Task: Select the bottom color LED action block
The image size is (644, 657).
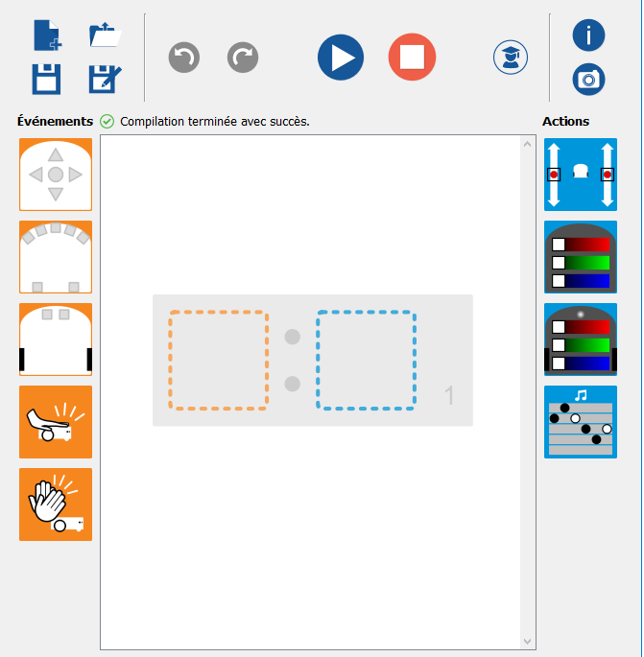Action: 581,340
